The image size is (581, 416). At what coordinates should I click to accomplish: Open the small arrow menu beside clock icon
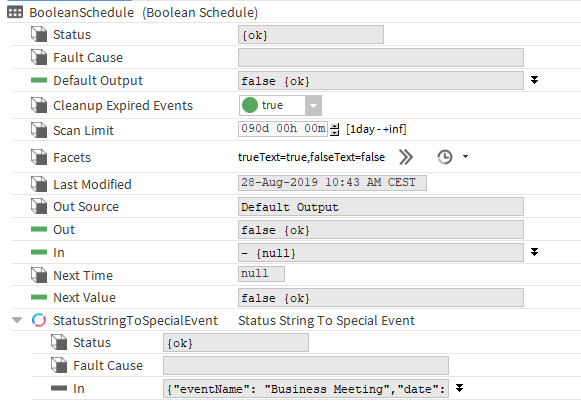pos(465,157)
